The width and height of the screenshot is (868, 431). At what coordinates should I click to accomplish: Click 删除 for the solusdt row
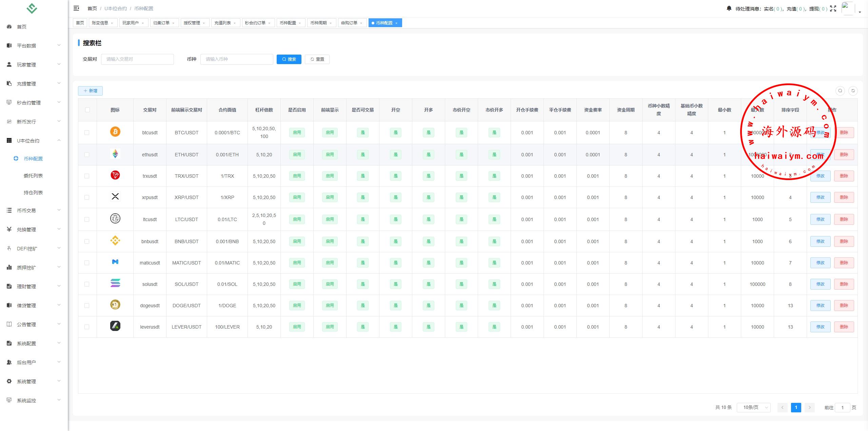click(x=844, y=284)
